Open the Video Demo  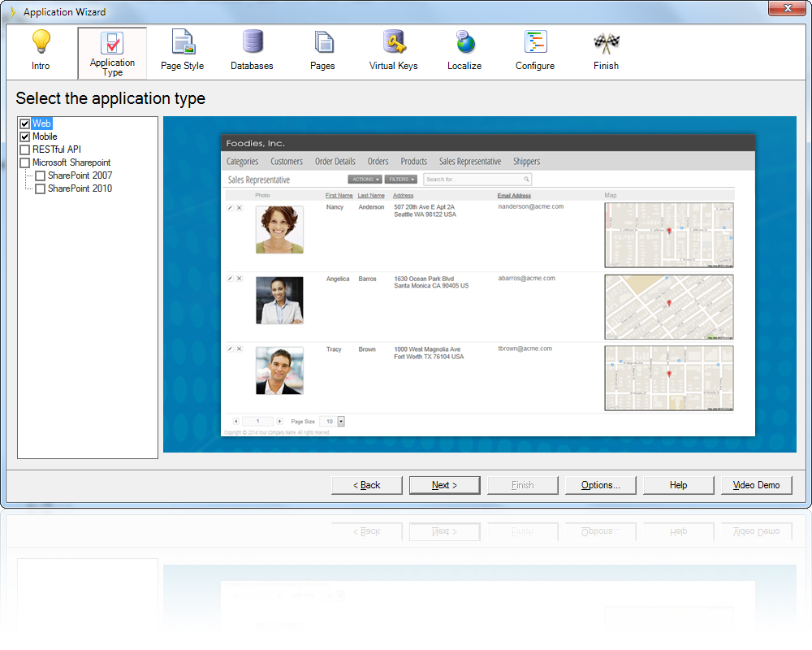pos(756,485)
